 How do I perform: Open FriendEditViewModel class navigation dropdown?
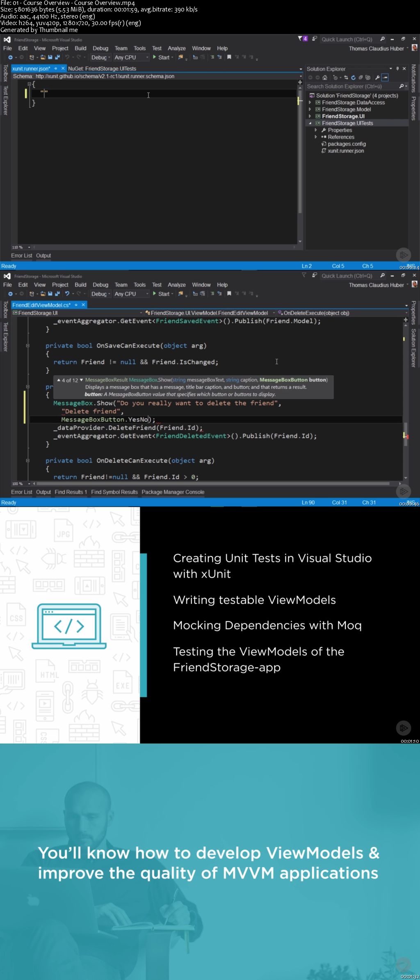210,313
